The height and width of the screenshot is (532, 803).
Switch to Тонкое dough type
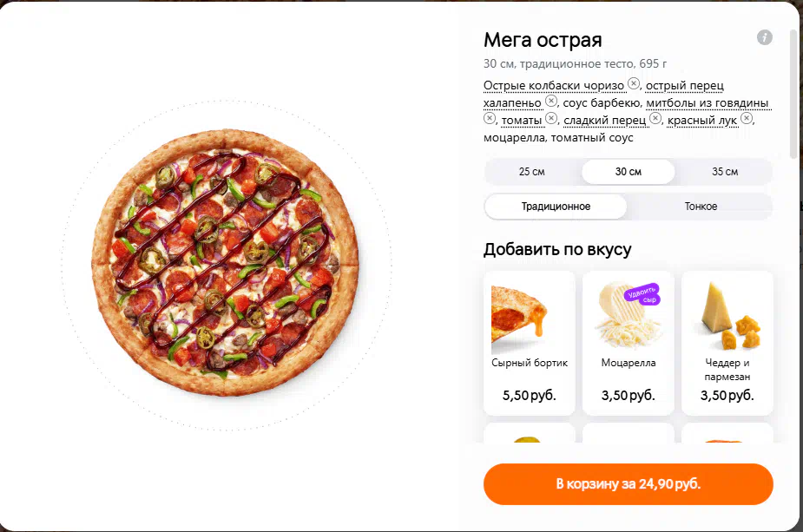click(x=701, y=207)
